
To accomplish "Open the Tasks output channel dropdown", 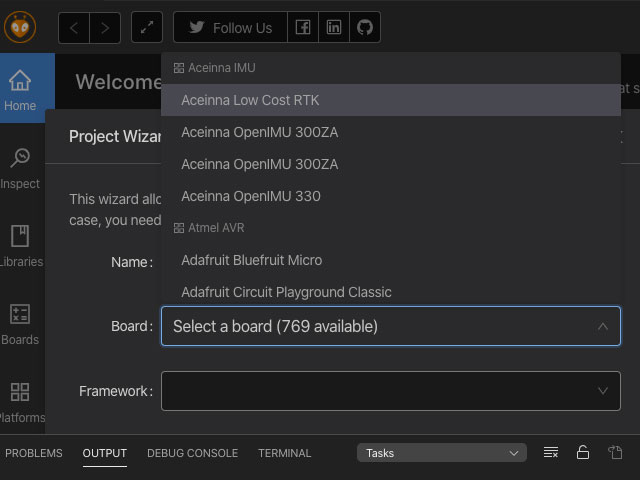I will pyautogui.click(x=441, y=453).
